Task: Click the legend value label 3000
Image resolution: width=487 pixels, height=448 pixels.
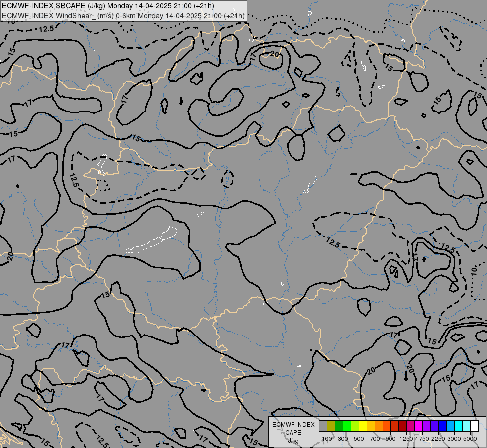Action: point(454,439)
